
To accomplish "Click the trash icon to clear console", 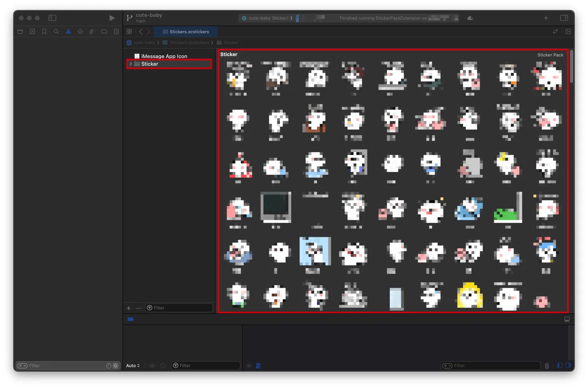I will 547,366.
